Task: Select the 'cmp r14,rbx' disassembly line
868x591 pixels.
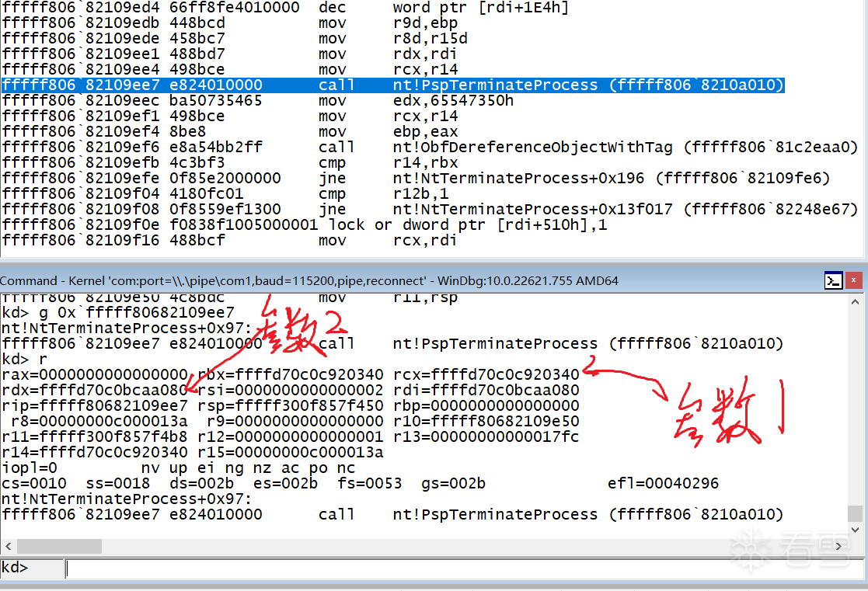Action: 230,162
